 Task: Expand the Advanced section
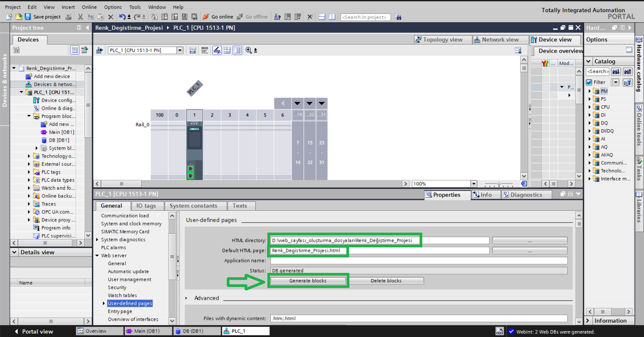coord(186,298)
